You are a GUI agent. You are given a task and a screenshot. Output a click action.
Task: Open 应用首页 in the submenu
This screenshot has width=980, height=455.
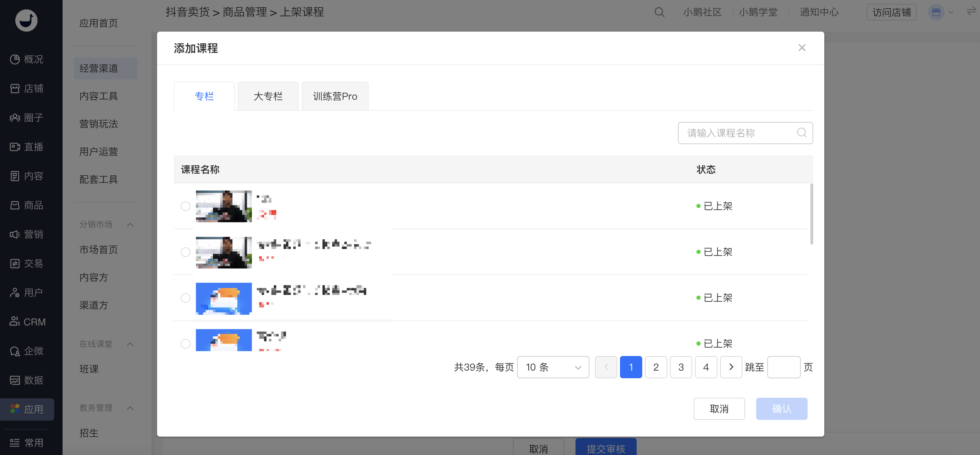99,23
